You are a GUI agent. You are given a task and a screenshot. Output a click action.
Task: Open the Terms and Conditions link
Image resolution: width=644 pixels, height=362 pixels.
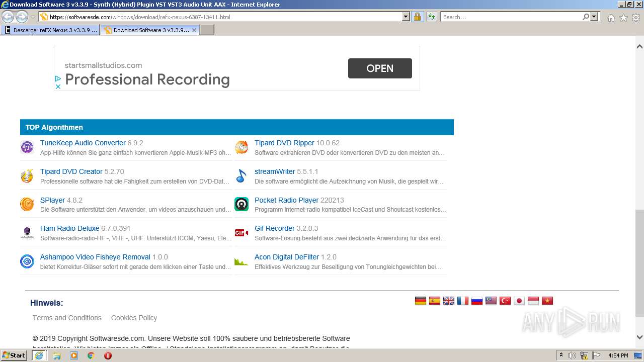click(x=67, y=318)
